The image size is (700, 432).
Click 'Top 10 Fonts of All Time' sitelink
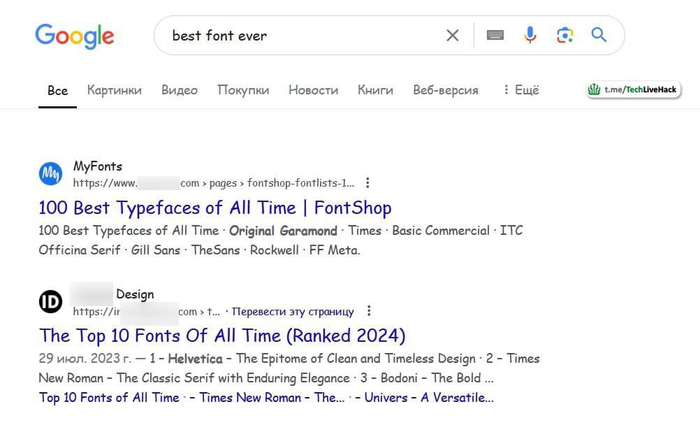tap(109, 398)
